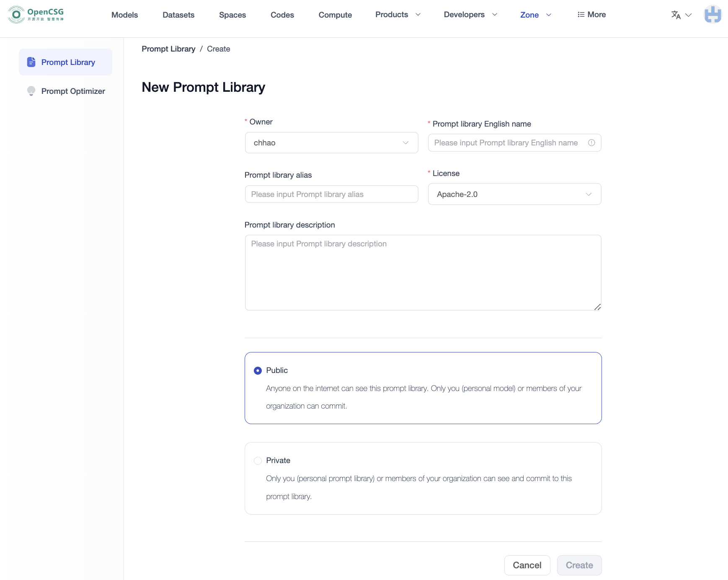Select the Prompt Optimizer bulb icon

pos(31,91)
